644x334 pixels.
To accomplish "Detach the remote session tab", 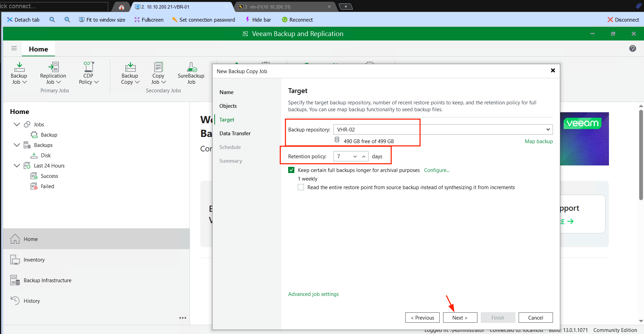I will pyautogui.click(x=23, y=20).
